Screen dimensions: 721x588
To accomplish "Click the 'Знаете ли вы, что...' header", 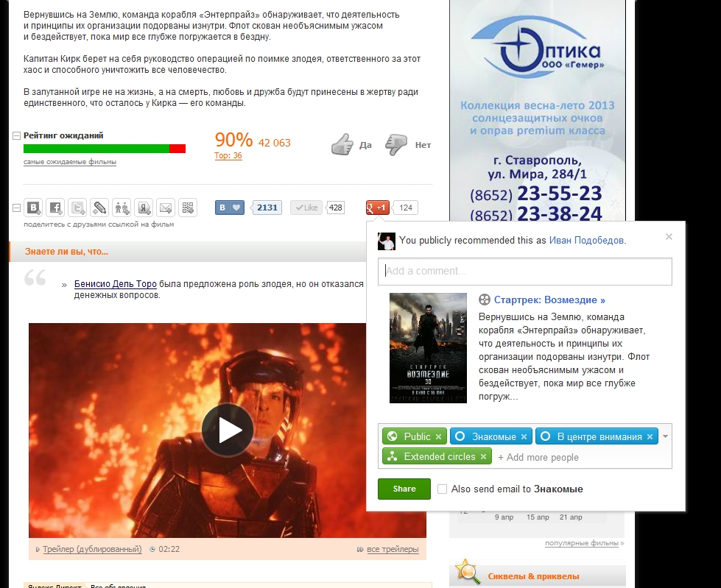I will tap(66, 252).
